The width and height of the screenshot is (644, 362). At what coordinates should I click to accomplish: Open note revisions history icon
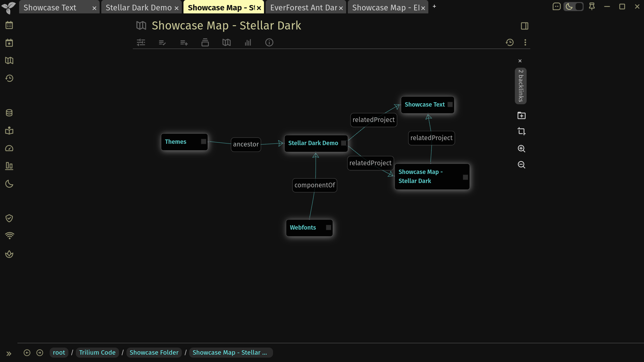[x=510, y=43]
